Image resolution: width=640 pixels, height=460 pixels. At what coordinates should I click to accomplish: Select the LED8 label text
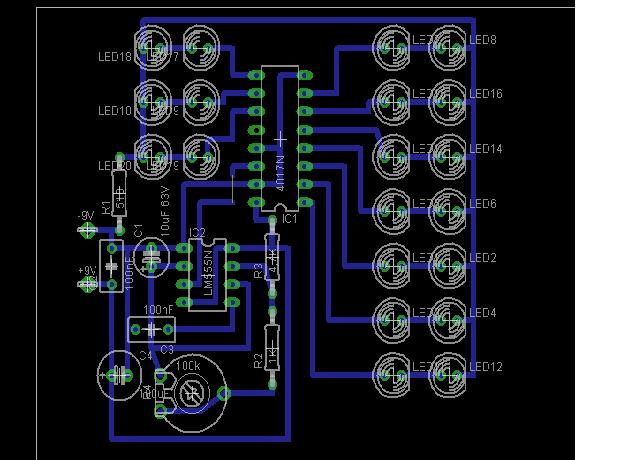point(483,40)
